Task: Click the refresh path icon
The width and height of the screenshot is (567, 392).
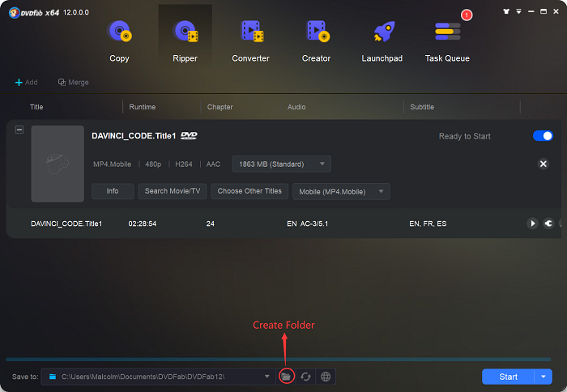Action: pos(305,377)
